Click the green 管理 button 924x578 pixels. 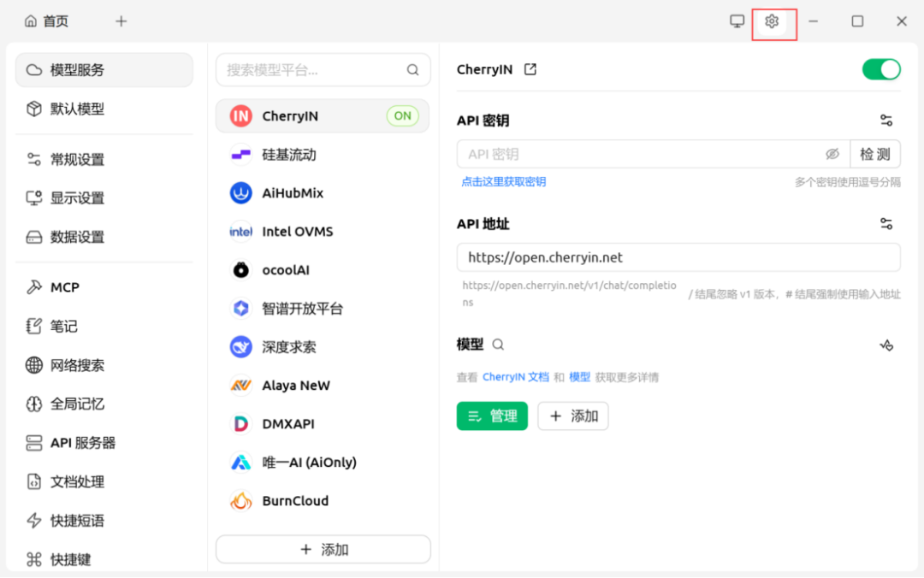tap(492, 416)
